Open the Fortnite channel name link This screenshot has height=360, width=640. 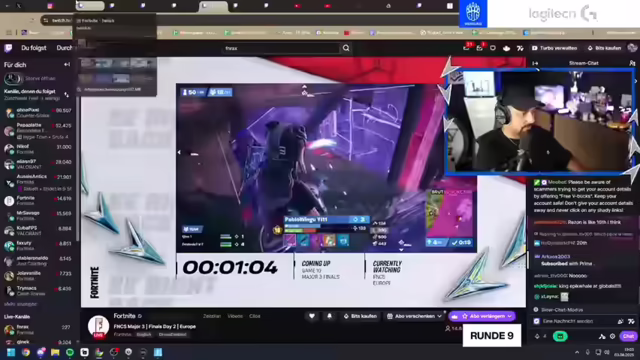(x=124, y=316)
